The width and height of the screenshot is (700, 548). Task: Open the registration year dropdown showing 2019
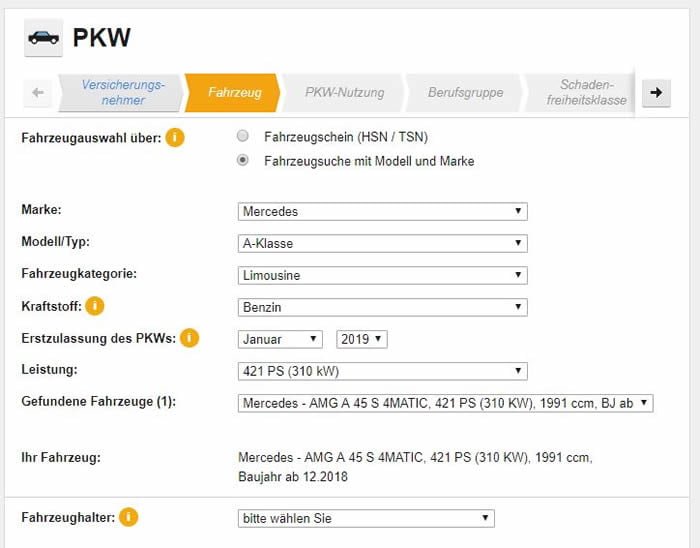[362, 339]
